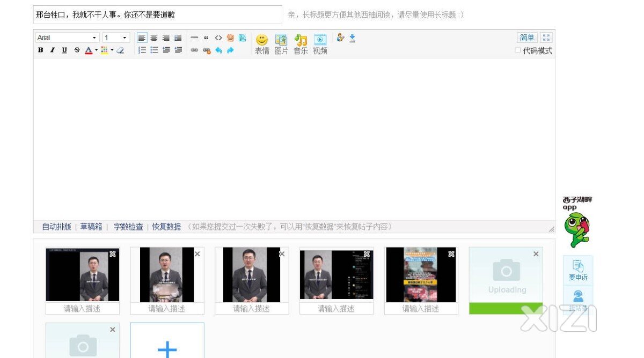Clear formatting with the eraser icon
644x358 pixels.
coord(120,50)
